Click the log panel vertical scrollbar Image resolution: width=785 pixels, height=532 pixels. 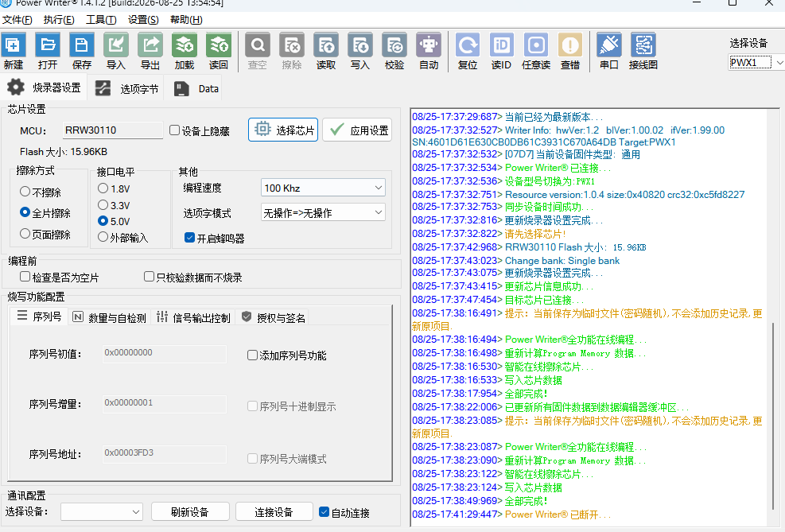(773, 415)
